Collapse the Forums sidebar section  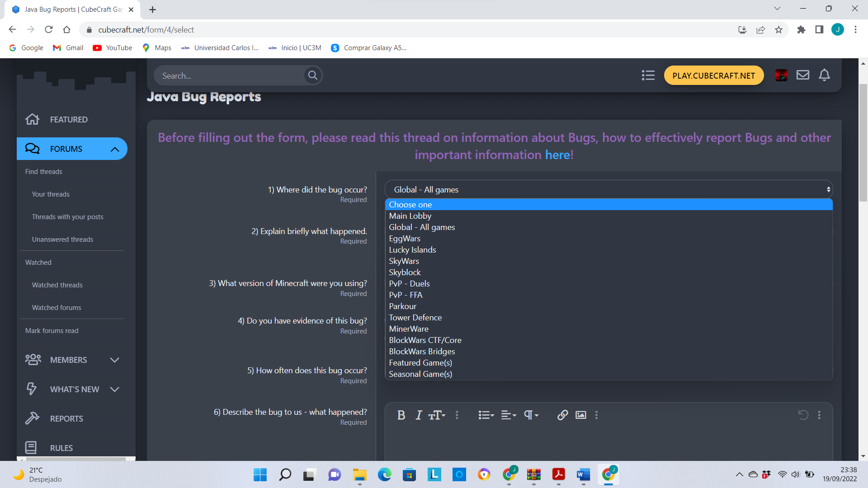(115, 149)
